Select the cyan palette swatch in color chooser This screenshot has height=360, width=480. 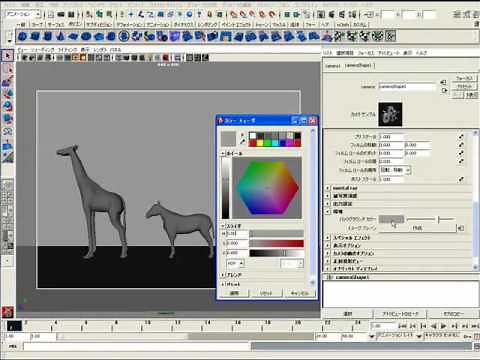(275, 143)
